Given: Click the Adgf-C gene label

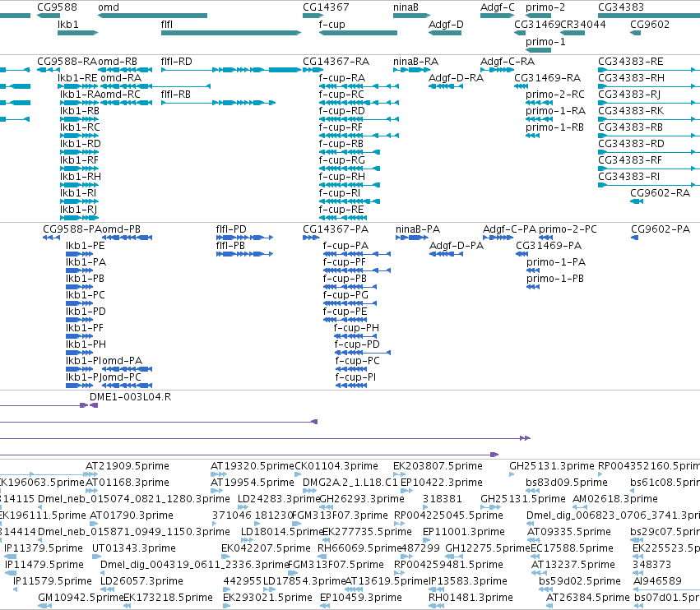Looking at the screenshot, I should coord(498,7).
